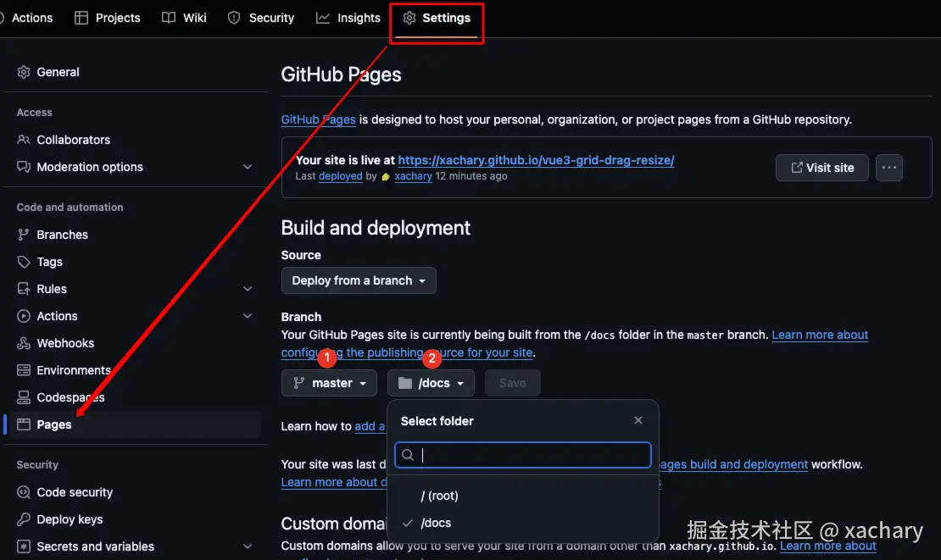Click the Code security shield icon
Viewport: 941px width, 560px height.
pos(24,492)
